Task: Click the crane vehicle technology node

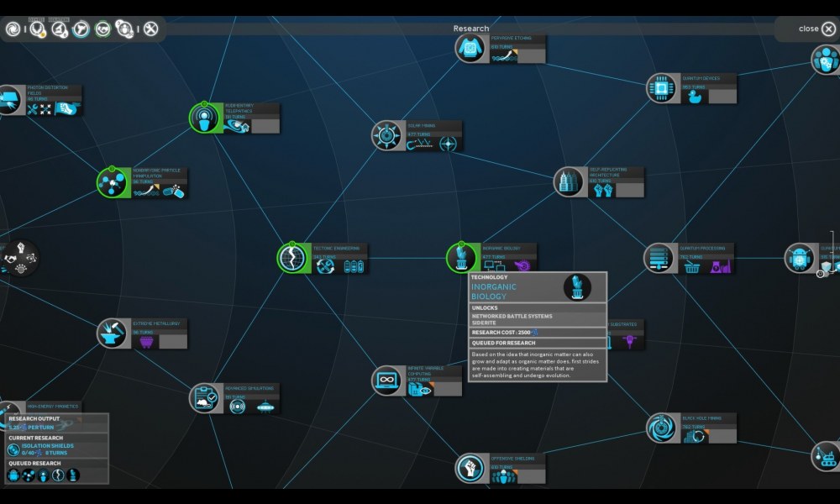Action: (826, 456)
